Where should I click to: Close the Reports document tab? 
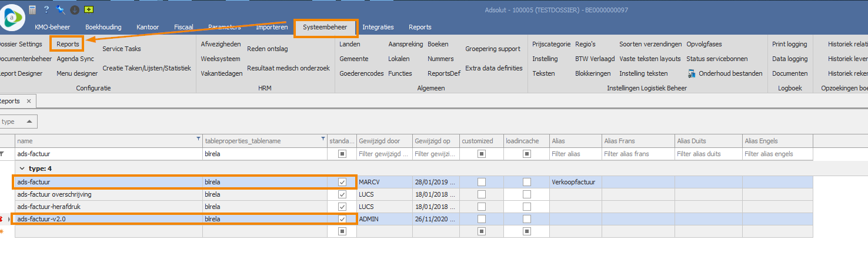tap(29, 101)
